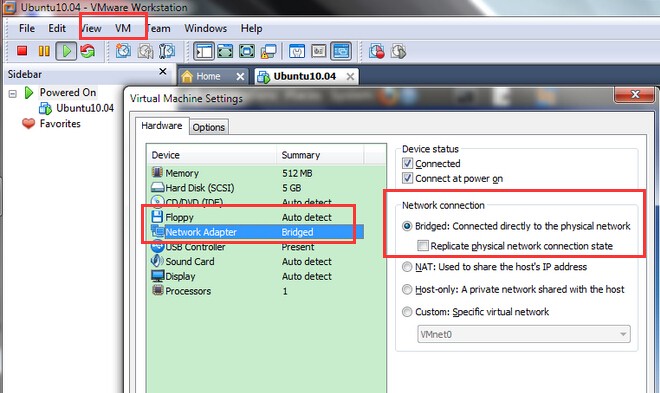
Task: Show the summary view wrench window icon
Action: pos(297,51)
